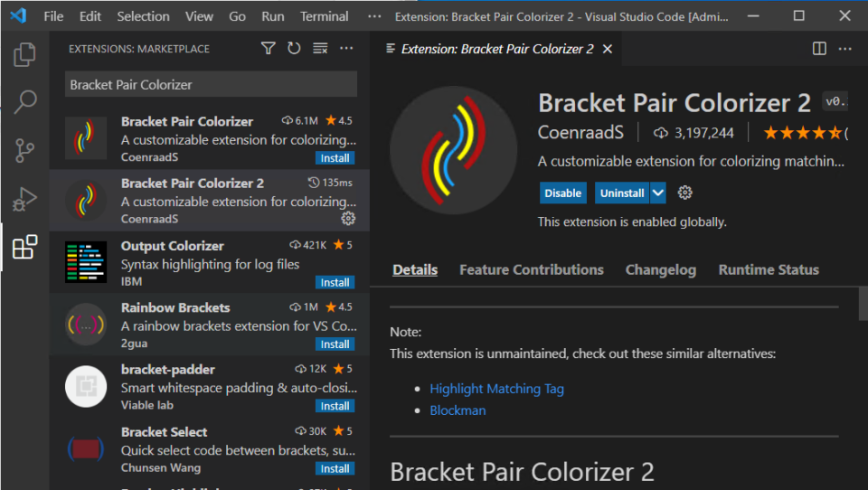Open editor more actions ellipsis
Image resolution: width=868 pixels, height=490 pixels.
pos(844,49)
